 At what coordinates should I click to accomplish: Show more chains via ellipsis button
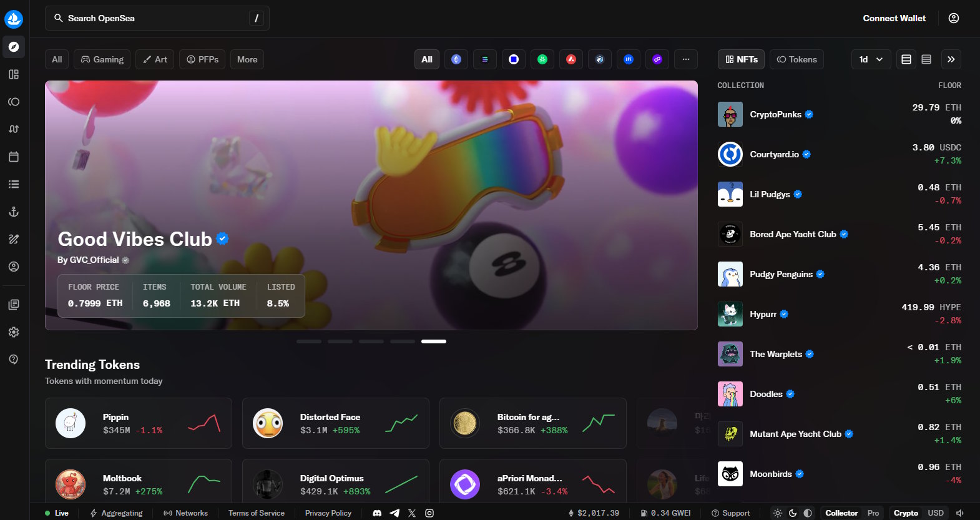(686, 59)
